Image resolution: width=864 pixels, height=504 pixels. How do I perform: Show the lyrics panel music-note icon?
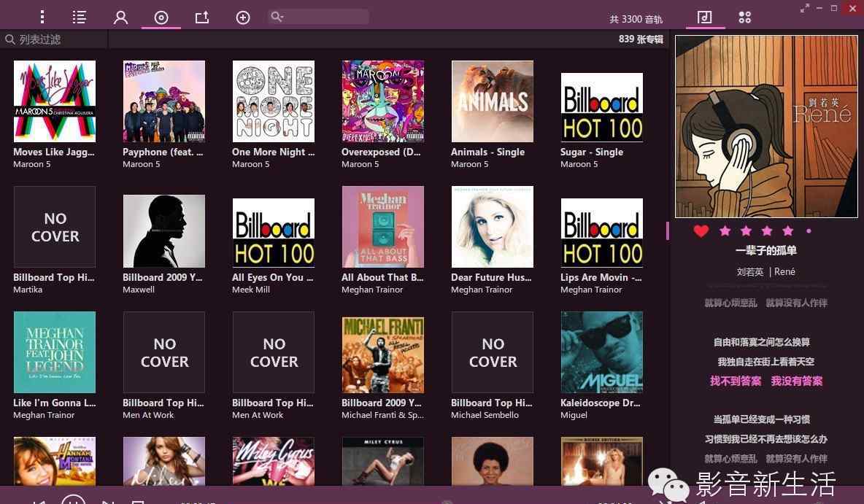pos(705,17)
